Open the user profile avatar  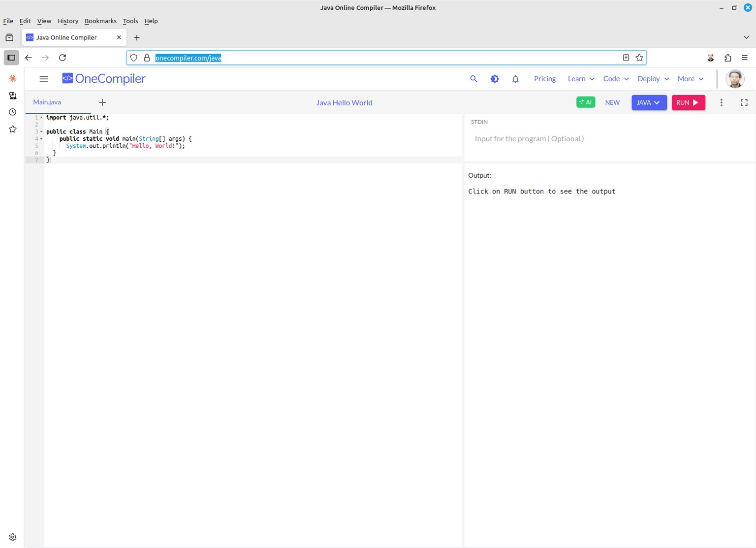735,79
